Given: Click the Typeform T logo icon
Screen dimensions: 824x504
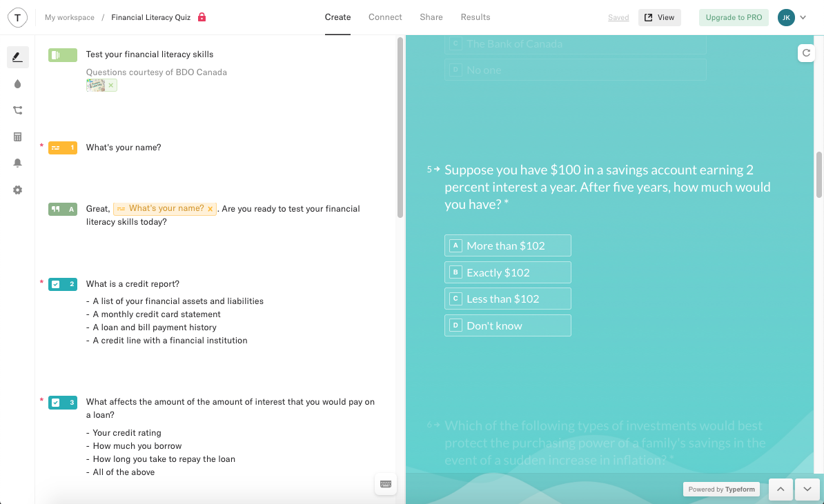Looking at the screenshot, I should coord(17,17).
